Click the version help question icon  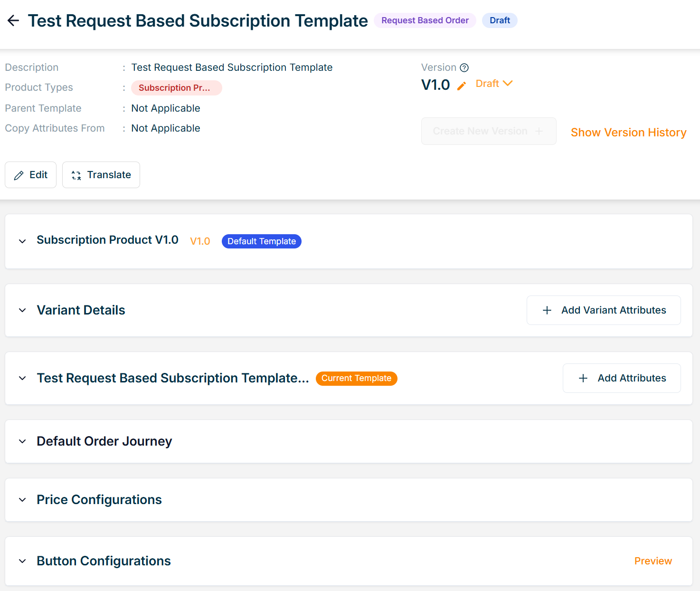[x=464, y=68]
